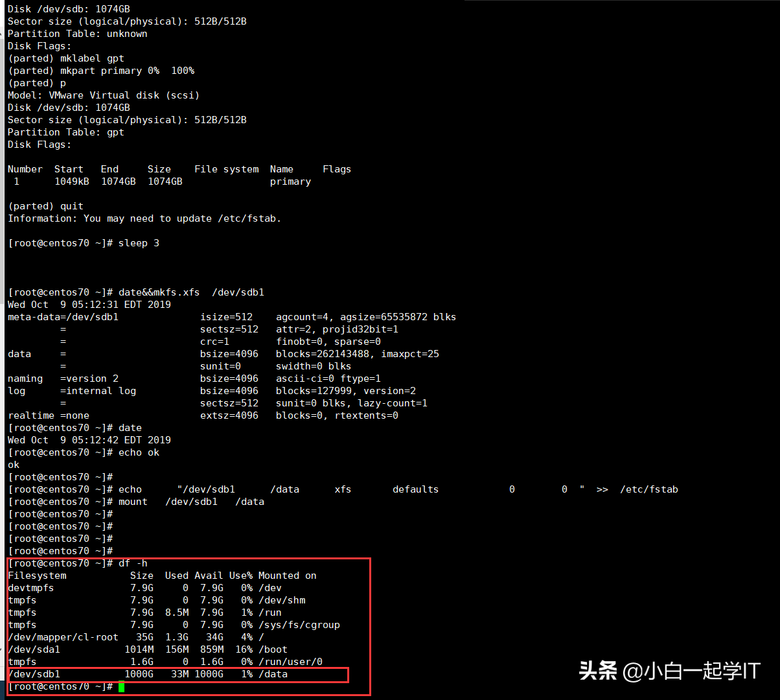Click 'naming =version 2' text
This screenshot has width=780, height=700.
point(63,379)
